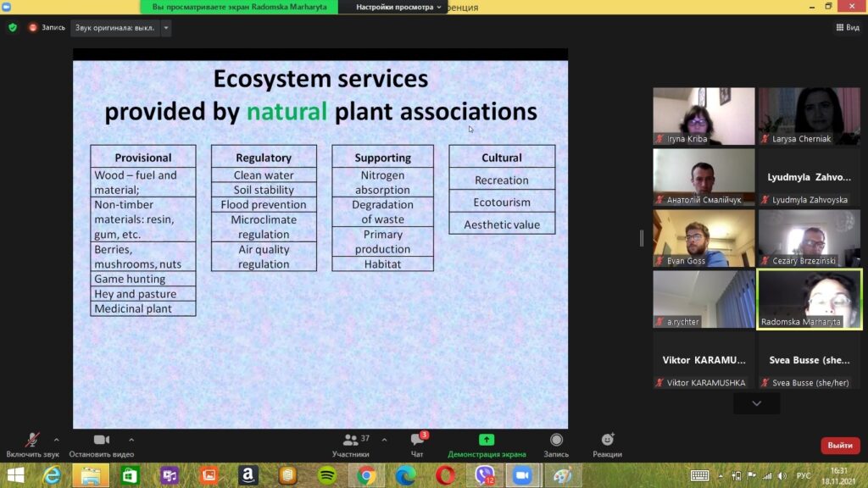Toggle Звук оригинала original sound button

click(114, 27)
